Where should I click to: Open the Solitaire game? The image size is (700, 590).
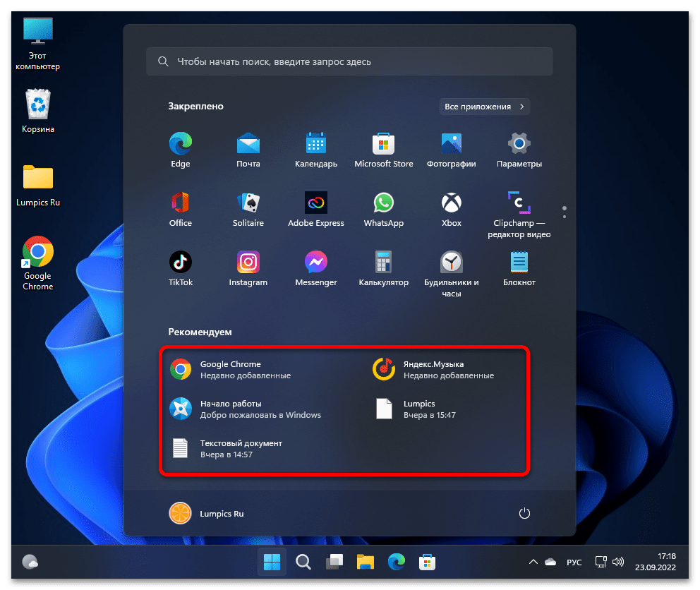(x=248, y=209)
